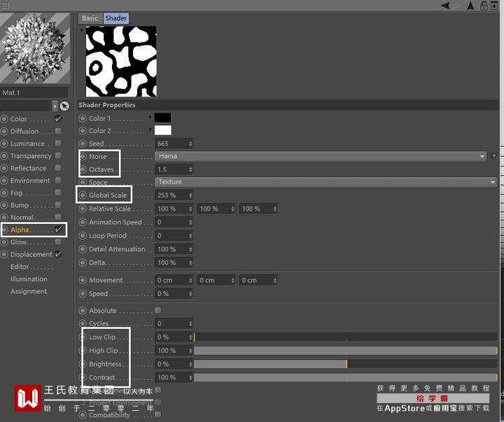Click the Fog channel animation dot
The width and height of the screenshot is (504, 422).
click(x=4, y=193)
